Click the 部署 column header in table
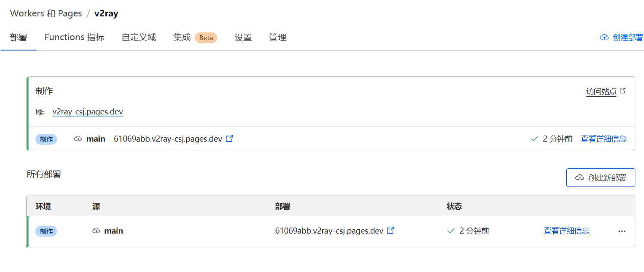Screen dimensions: 644x272 coord(282,206)
